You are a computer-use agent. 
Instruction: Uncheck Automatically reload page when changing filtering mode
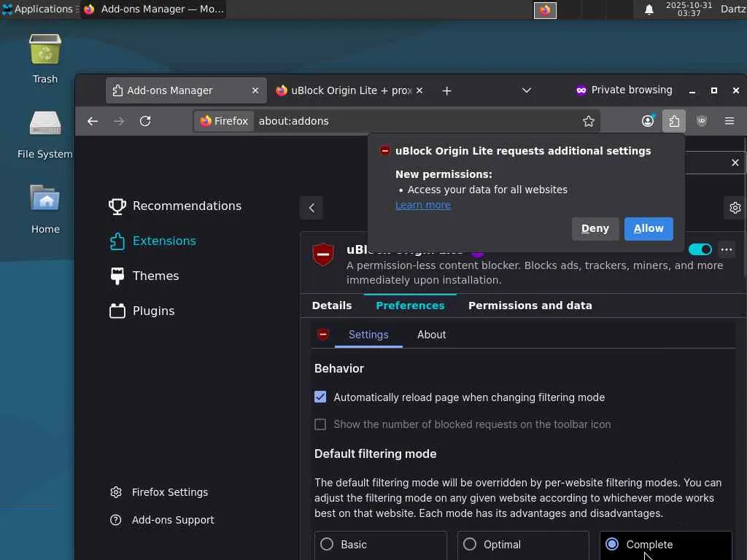[320, 397]
